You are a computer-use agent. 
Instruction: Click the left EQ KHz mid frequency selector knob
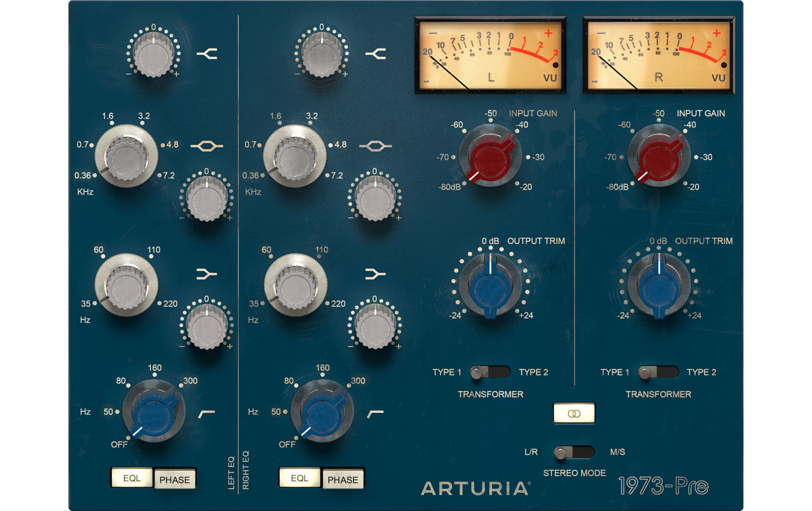[126, 156]
